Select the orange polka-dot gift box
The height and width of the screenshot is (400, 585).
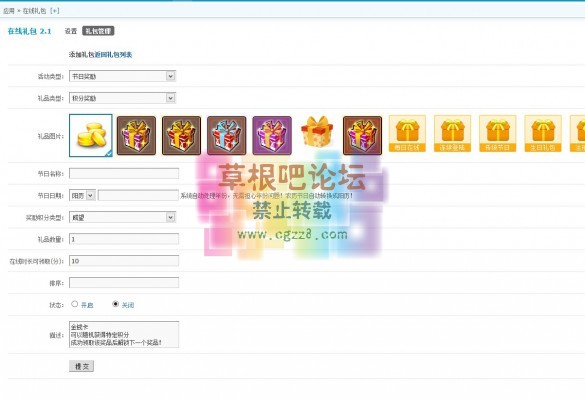(317, 131)
